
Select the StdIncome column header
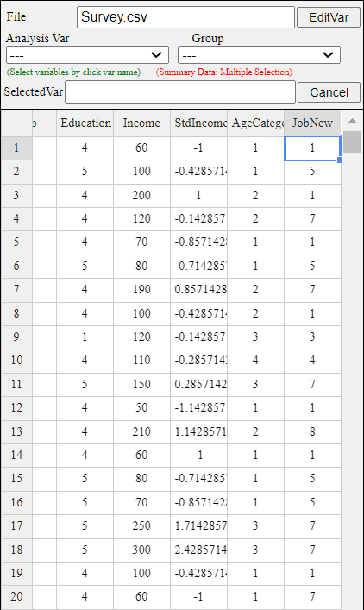point(198,123)
